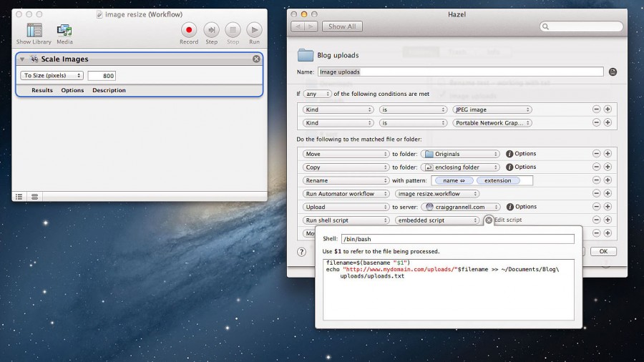Add a condition after JPEG image row
644x362 pixels.
[x=608, y=109]
